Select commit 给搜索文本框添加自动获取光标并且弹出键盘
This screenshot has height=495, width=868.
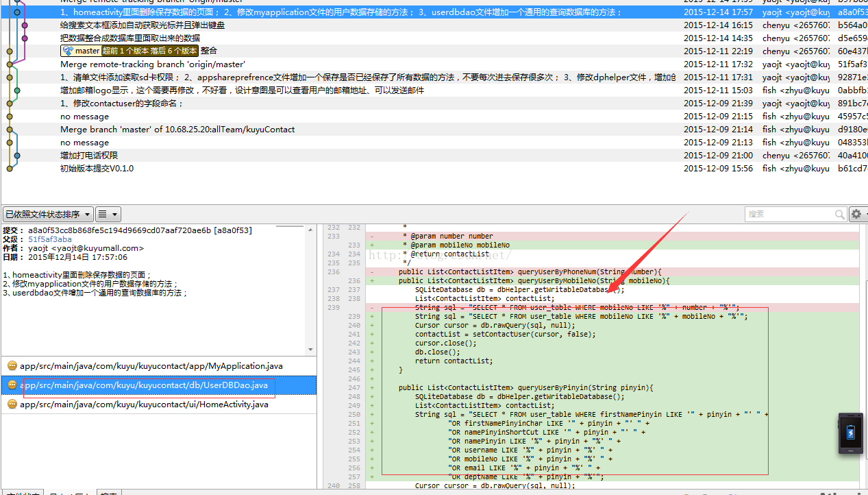142,25
